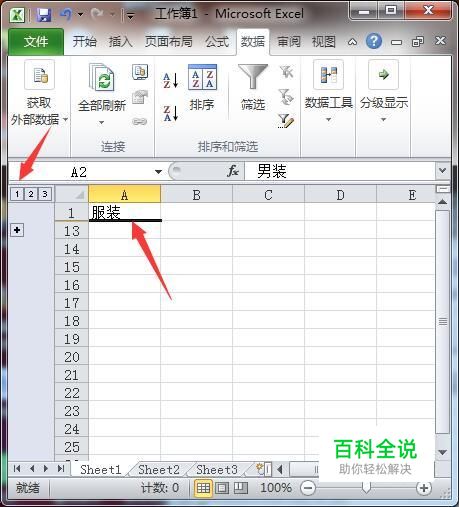Open the Name Box dropdown arrow
The width and height of the screenshot is (459, 507).
click(x=158, y=172)
